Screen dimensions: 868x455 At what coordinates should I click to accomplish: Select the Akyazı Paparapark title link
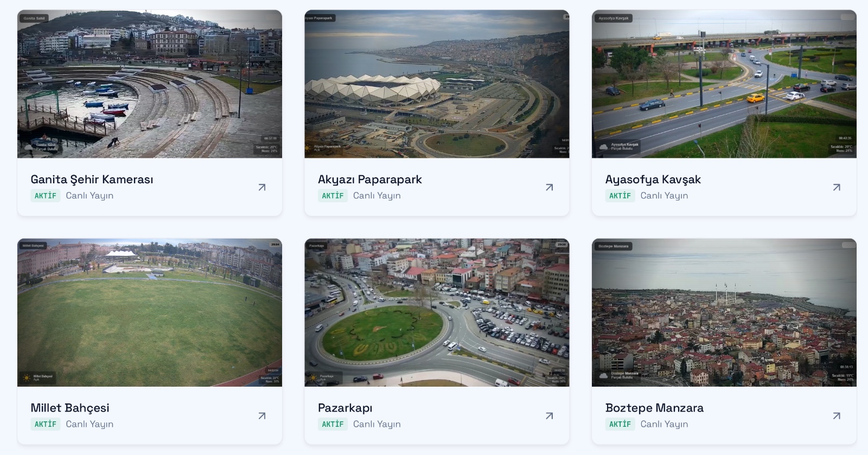369,180
